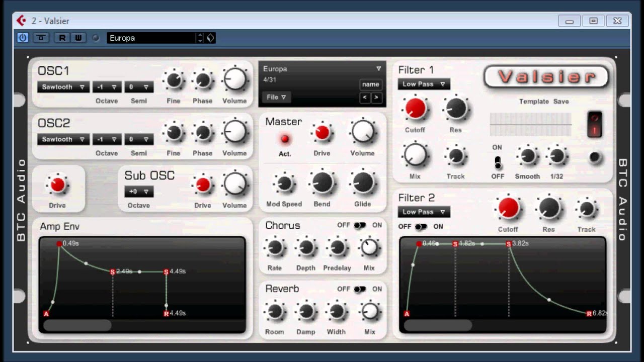Click the Smooth knob

527,156
